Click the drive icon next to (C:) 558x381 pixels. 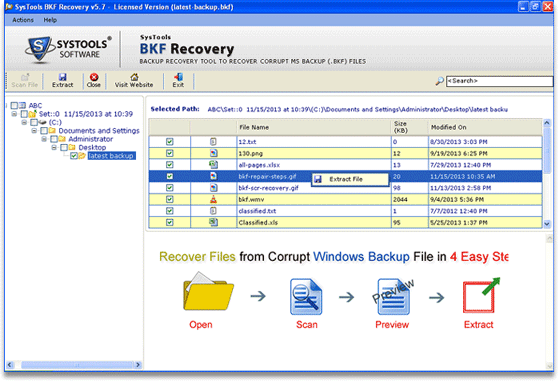[43, 122]
